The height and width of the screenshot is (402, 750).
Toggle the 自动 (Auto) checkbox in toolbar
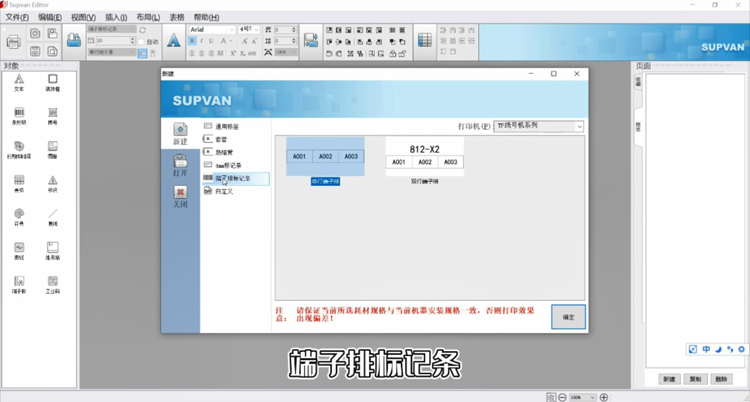coord(143,41)
